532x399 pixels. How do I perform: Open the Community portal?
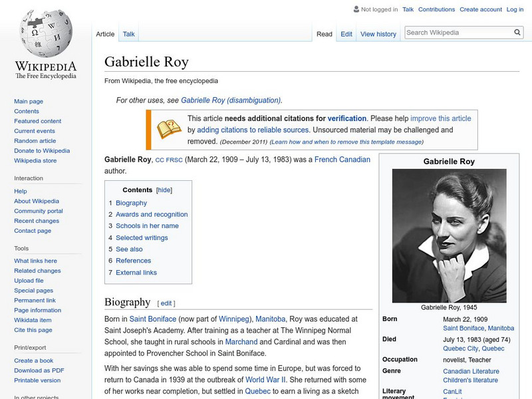(x=39, y=211)
